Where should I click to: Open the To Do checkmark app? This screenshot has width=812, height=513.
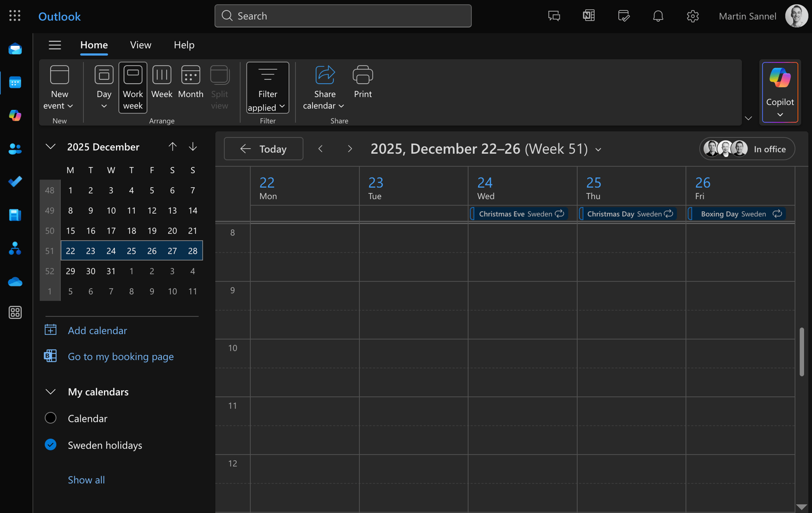pyautogui.click(x=15, y=181)
